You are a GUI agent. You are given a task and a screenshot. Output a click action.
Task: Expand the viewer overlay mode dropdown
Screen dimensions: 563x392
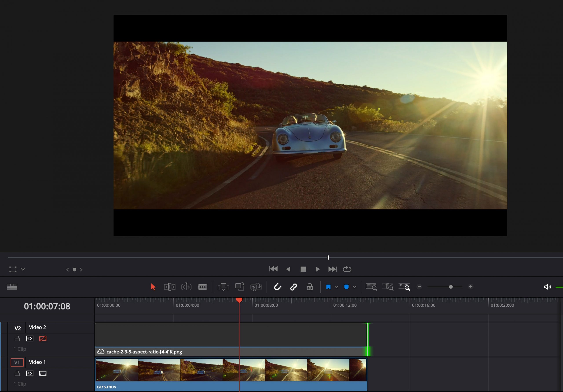tap(23, 269)
